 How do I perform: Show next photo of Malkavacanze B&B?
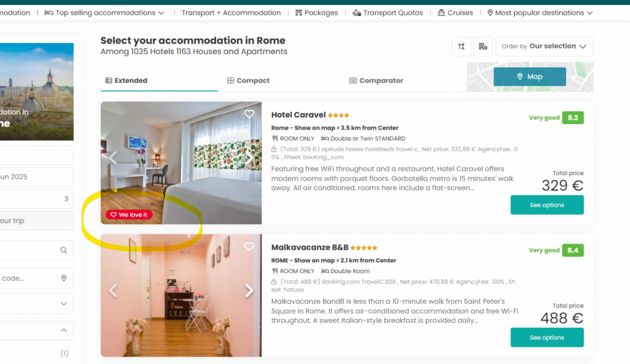click(249, 290)
